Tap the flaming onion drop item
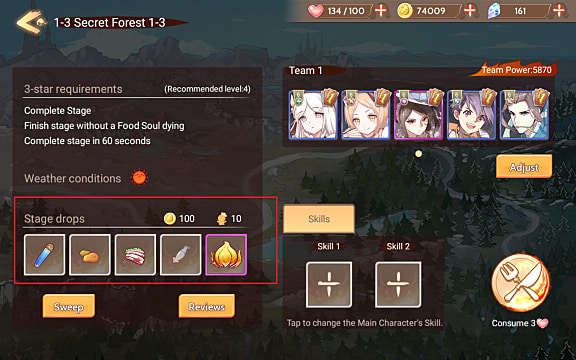Image resolution: width=576 pixels, height=360 pixels. tap(226, 255)
